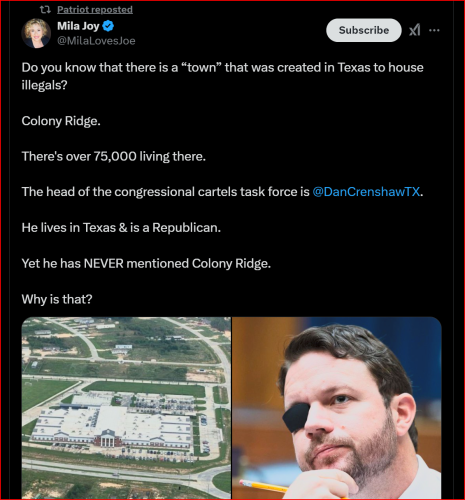This screenshot has height=500, width=465.
Task: Open the photo of man with eyepatch
Action: coord(337,408)
